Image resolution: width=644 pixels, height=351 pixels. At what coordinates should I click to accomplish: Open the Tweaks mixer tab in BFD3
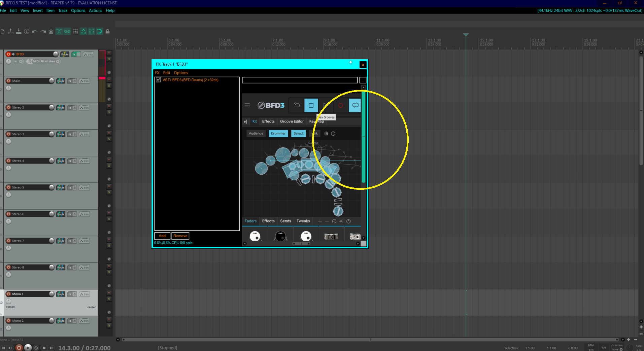(303, 221)
